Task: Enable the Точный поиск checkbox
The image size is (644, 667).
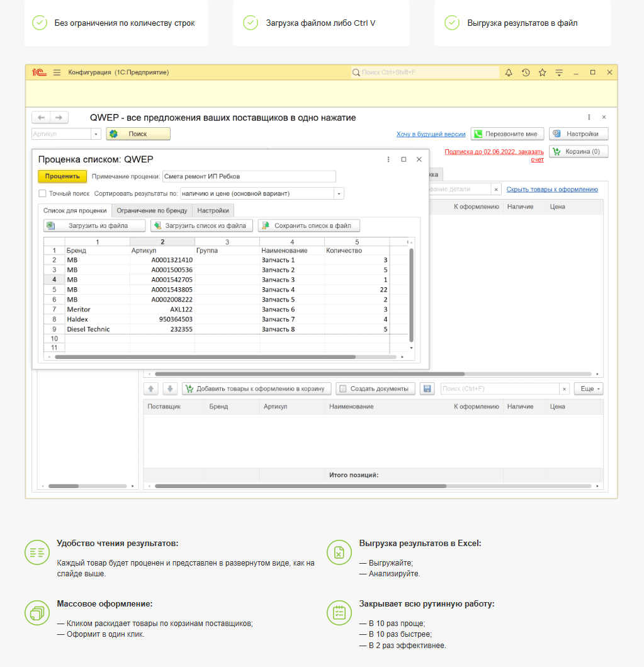Action: pyautogui.click(x=43, y=193)
